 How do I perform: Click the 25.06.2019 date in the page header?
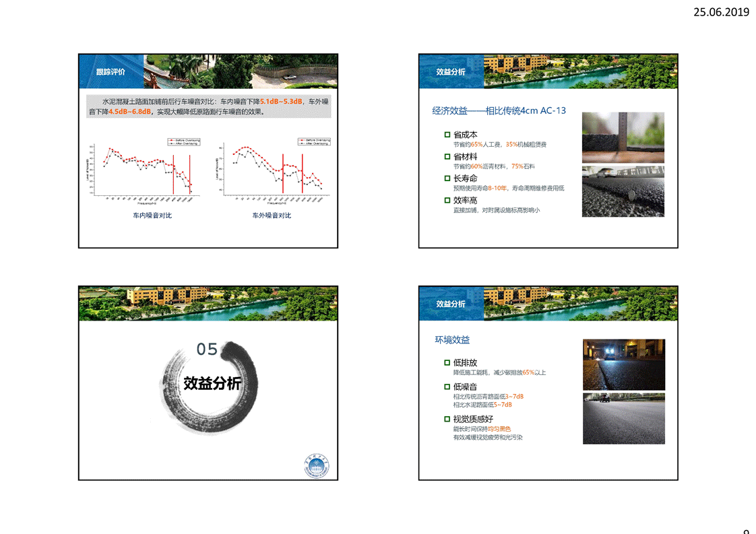(721, 11)
